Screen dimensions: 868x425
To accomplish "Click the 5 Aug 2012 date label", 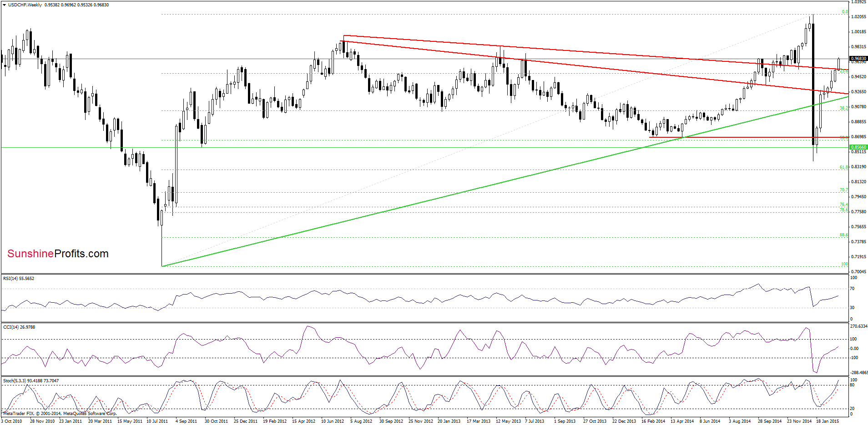I will (x=361, y=421).
